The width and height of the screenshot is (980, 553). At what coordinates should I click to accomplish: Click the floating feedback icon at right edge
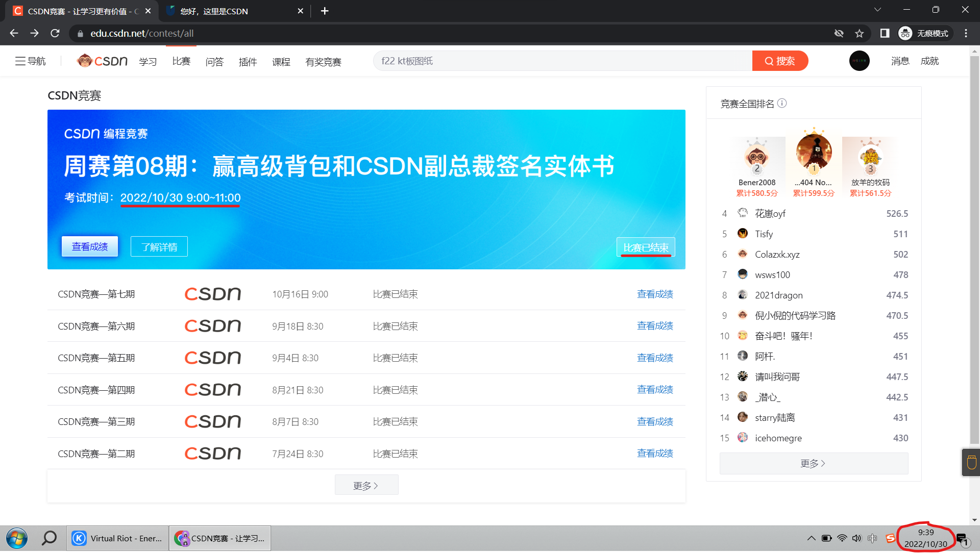click(x=971, y=462)
